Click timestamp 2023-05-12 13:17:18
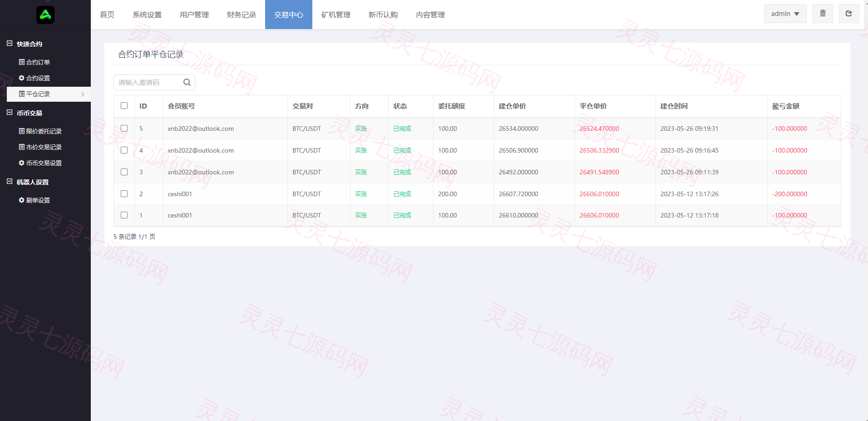This screenshot has height=421, width=868. (x=689, y=215)
